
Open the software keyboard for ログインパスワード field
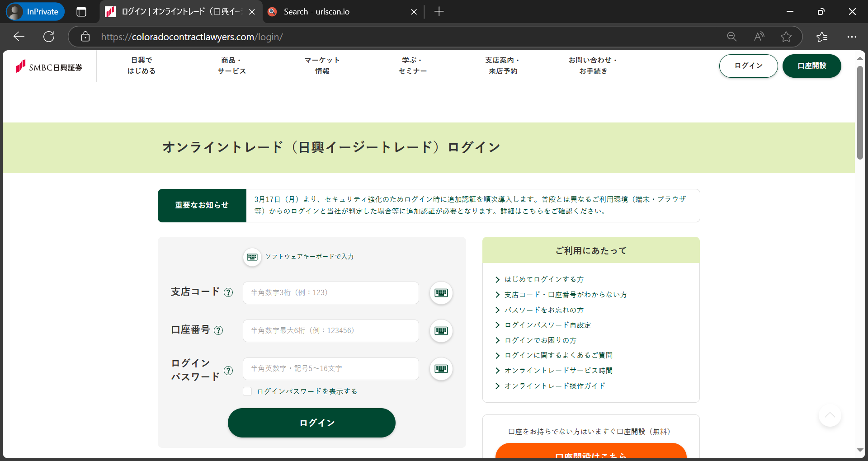tap(441, 369)
